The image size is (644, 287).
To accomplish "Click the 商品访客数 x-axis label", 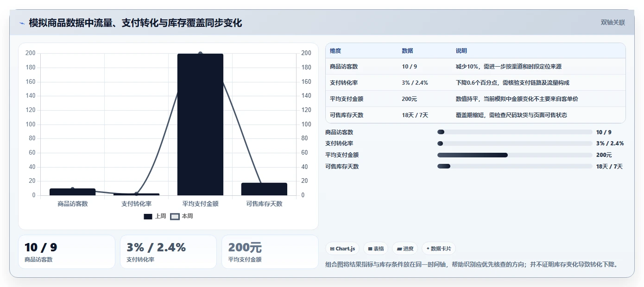I will 72,204.
